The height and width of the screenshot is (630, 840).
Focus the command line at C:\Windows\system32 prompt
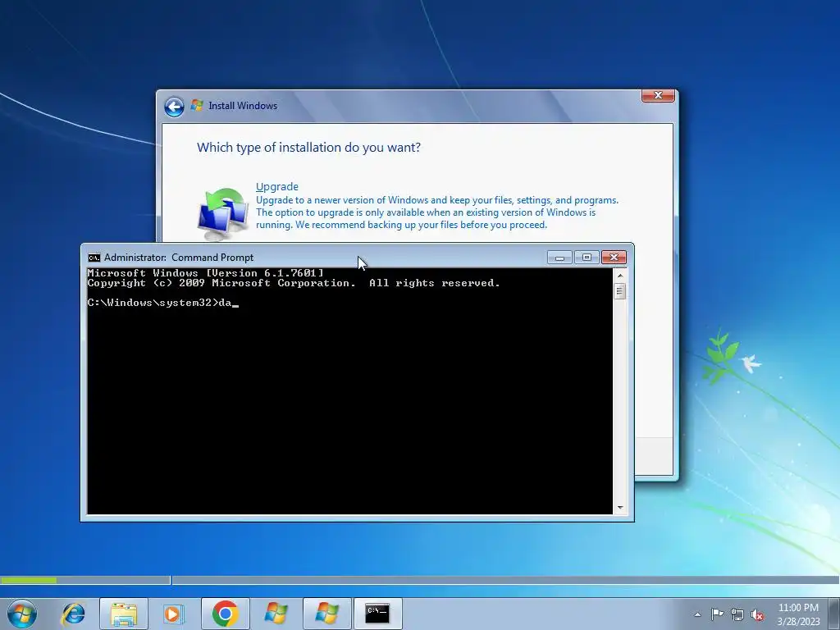(163, 304)
